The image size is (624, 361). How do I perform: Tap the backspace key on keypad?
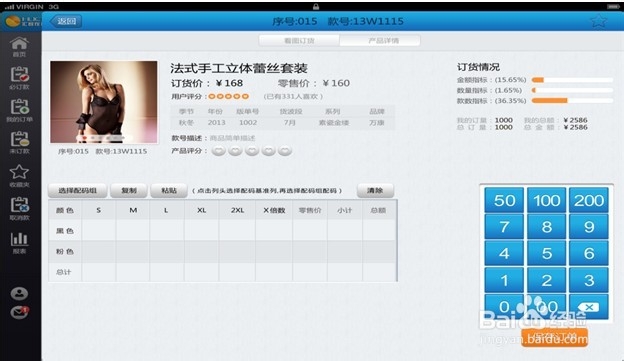pos(589,307)
